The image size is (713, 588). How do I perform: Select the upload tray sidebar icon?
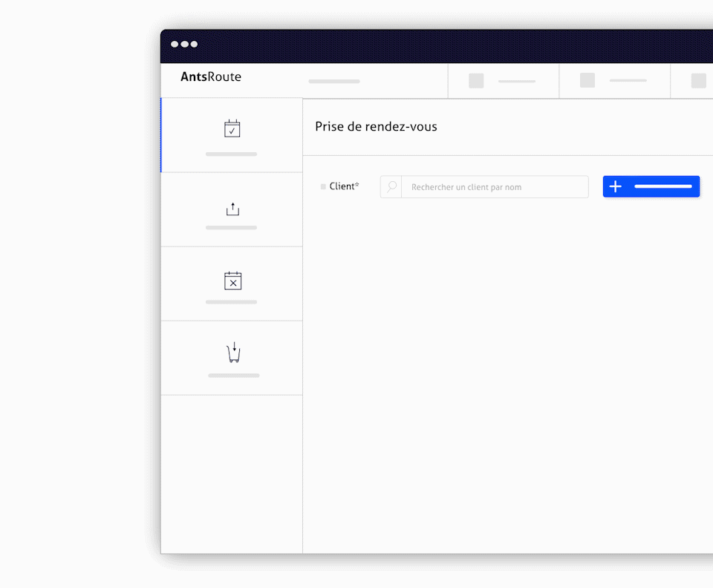click(232, 209)
